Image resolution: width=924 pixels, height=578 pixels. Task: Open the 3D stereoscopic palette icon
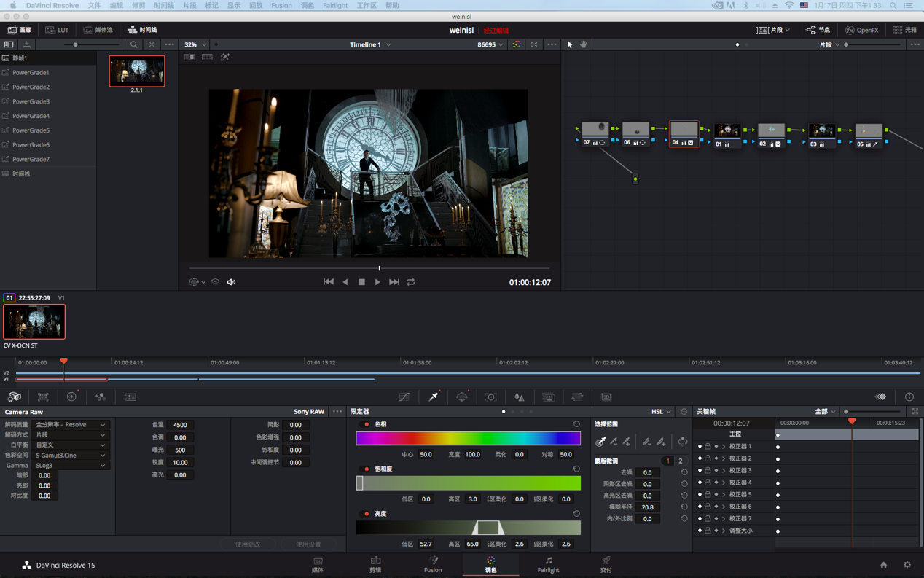pyautogui.click(x=606, y=397)
